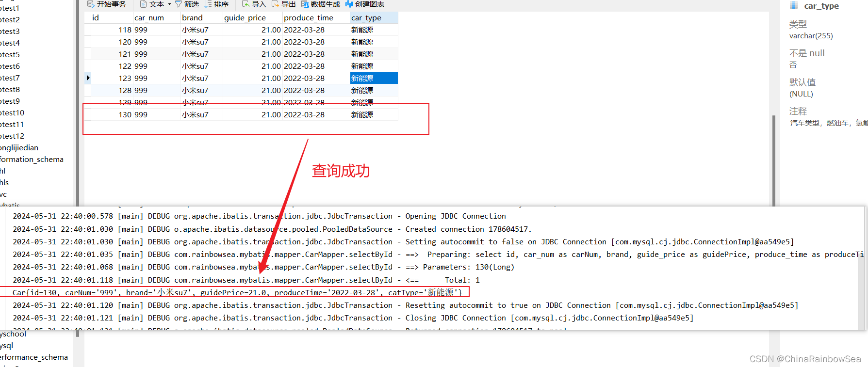Click the 'Created connection 178604517.' log line

tap(272, 229)
